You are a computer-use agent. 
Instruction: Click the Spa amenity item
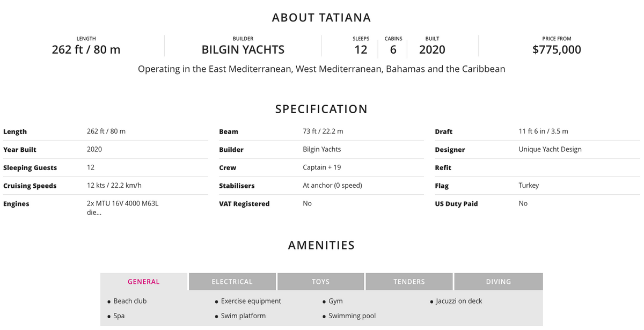tap(119, 316)
